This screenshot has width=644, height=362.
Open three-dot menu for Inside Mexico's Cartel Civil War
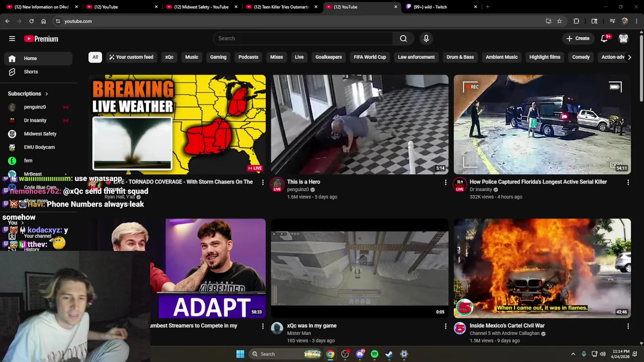pyautogui.click(x=628, y=326)
